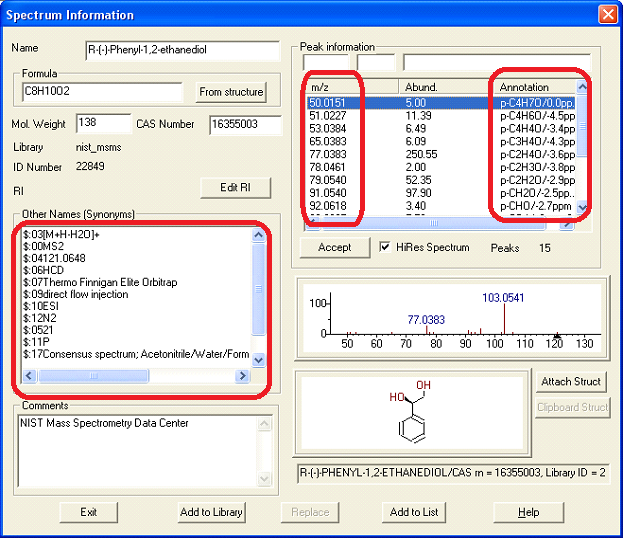Image resolution: width=624 pixels, height=538 pixels.
Task: Click right arrow of Synonyms horizontal scrollbar
Action: [242, 375]
